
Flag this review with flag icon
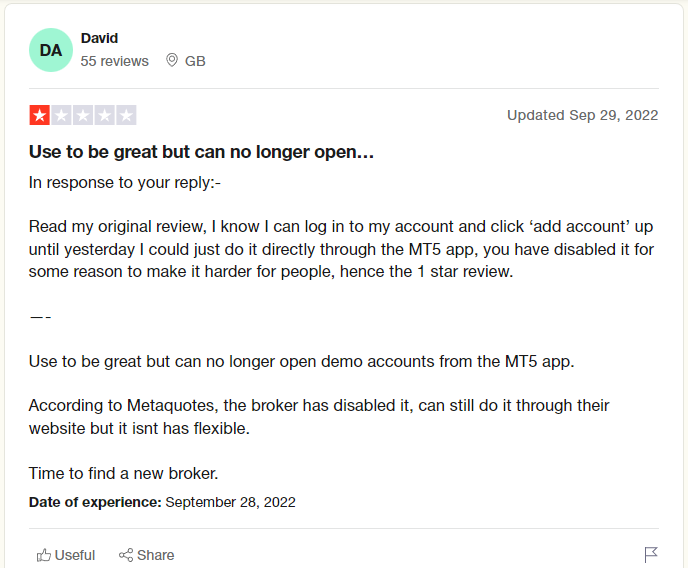coord(651,554)
